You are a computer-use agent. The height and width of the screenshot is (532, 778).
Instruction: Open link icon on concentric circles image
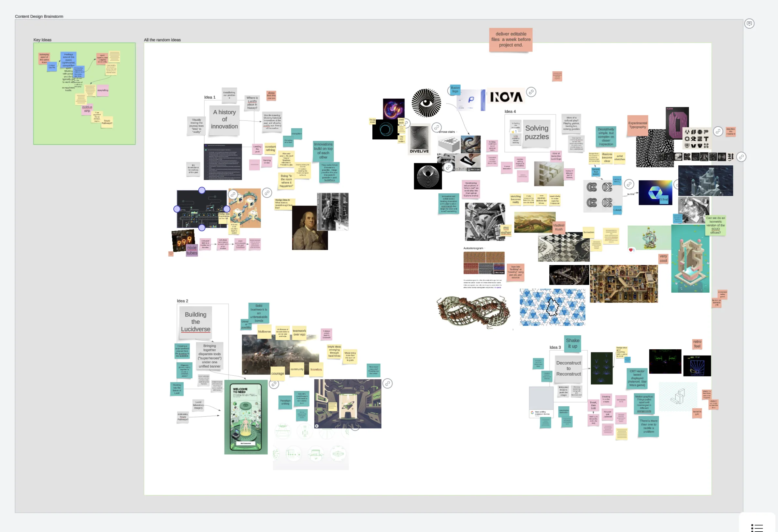point(448,167)
